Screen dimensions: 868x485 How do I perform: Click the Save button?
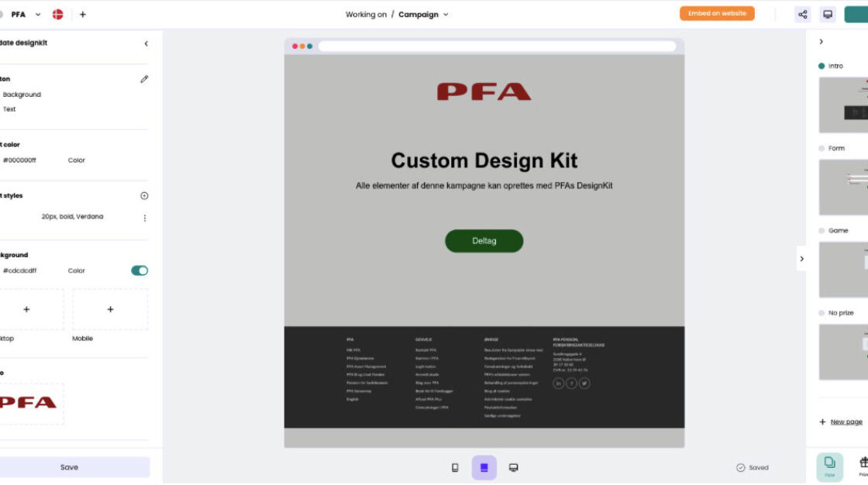point(69,467)
